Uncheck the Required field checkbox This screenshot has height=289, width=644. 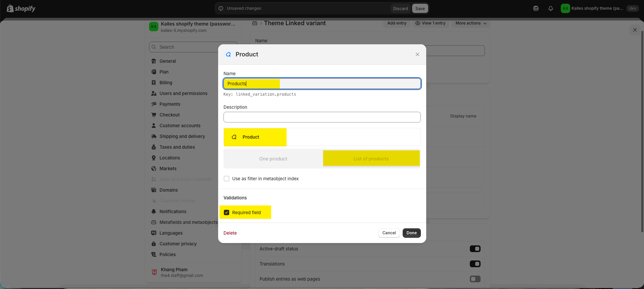(x=227, y=212)
